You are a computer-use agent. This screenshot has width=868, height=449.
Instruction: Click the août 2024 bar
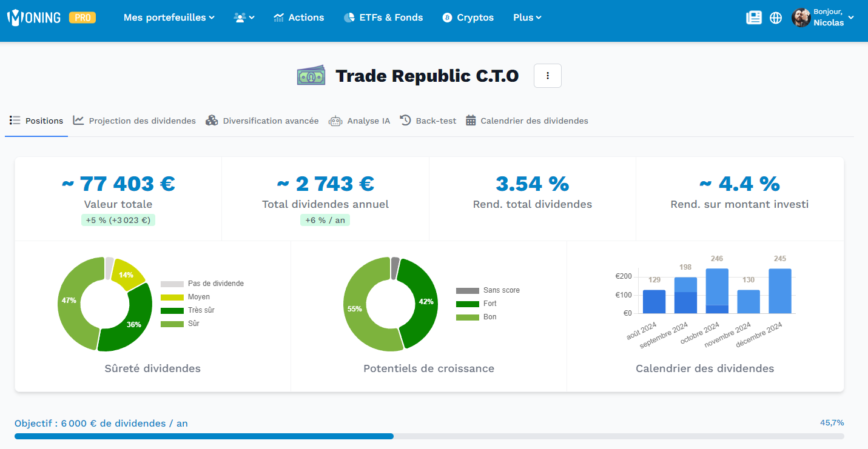tap(654, 302)
